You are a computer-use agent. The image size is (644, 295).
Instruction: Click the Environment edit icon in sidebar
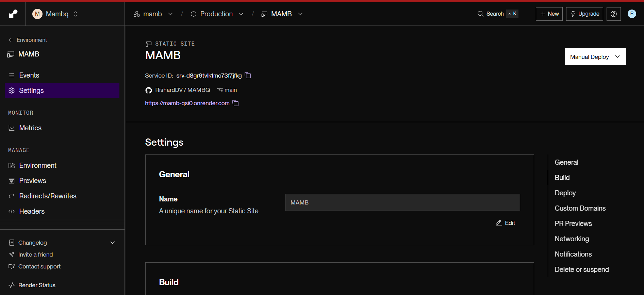point(12,165)
